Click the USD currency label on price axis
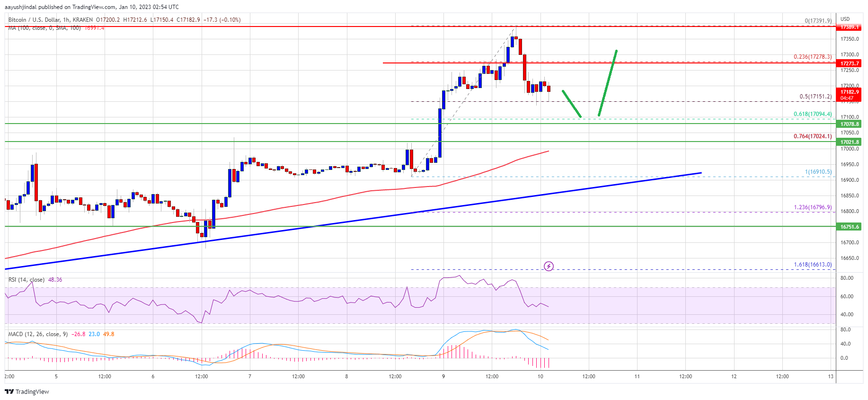 point(845,19)
